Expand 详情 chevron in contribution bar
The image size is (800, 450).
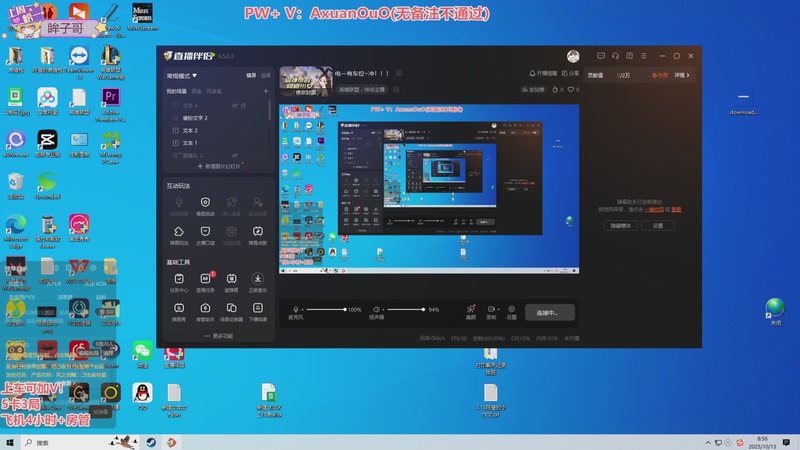682,75
